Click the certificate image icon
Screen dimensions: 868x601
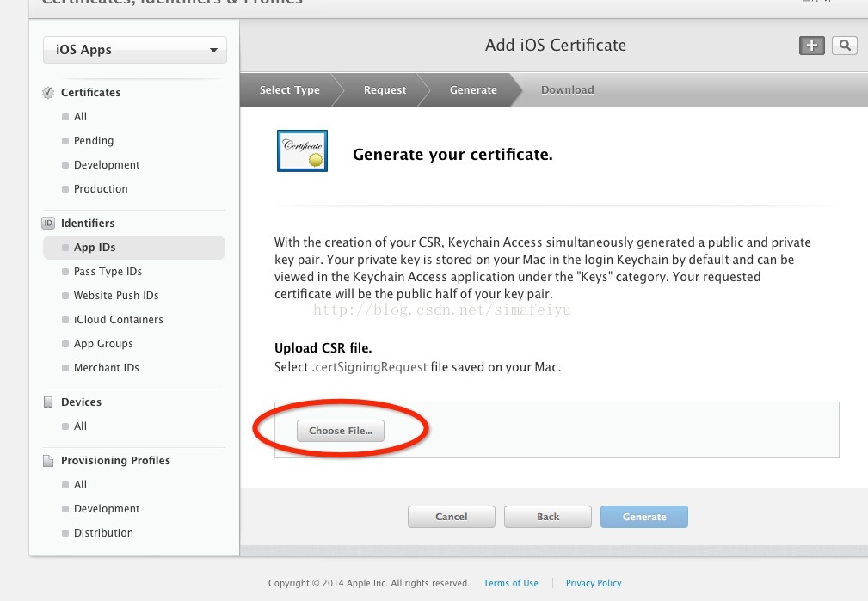click(302, 150)
